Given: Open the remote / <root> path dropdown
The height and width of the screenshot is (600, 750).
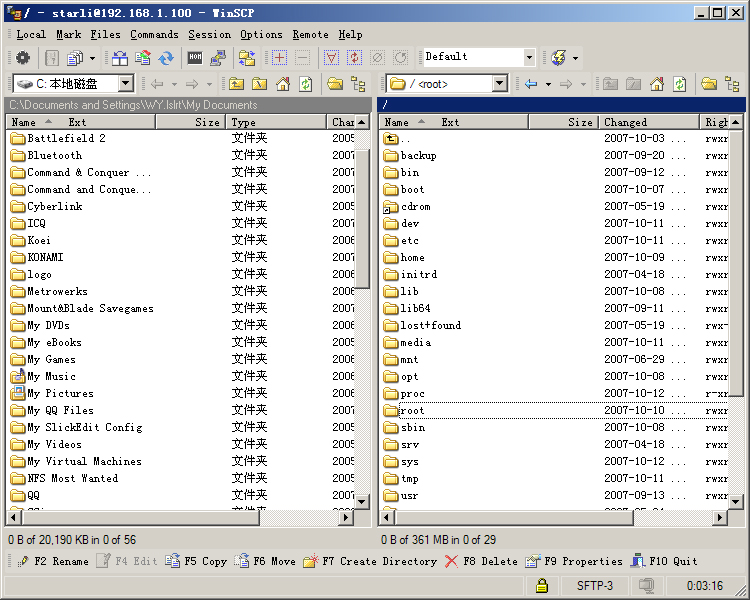Looking at the screenshot, I should pyautogui.click(x=499, y=84).
